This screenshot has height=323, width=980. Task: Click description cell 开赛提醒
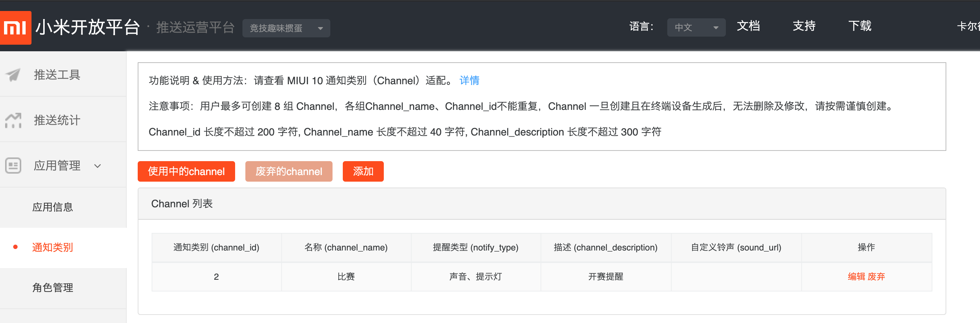pos(606,276)
